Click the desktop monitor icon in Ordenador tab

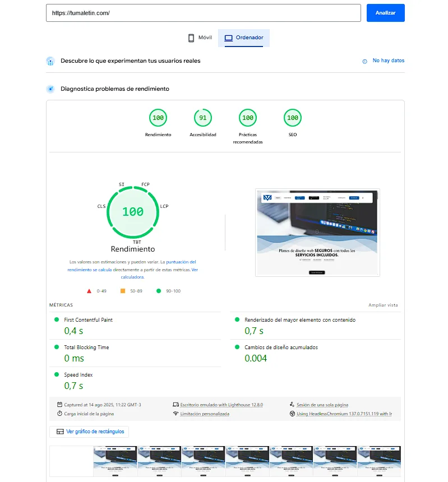(228, 38)
